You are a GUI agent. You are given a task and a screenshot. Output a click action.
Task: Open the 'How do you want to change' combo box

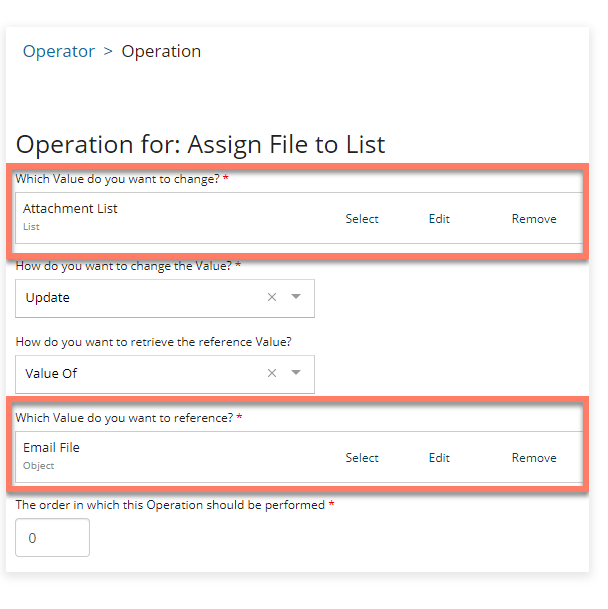(165, 298)
